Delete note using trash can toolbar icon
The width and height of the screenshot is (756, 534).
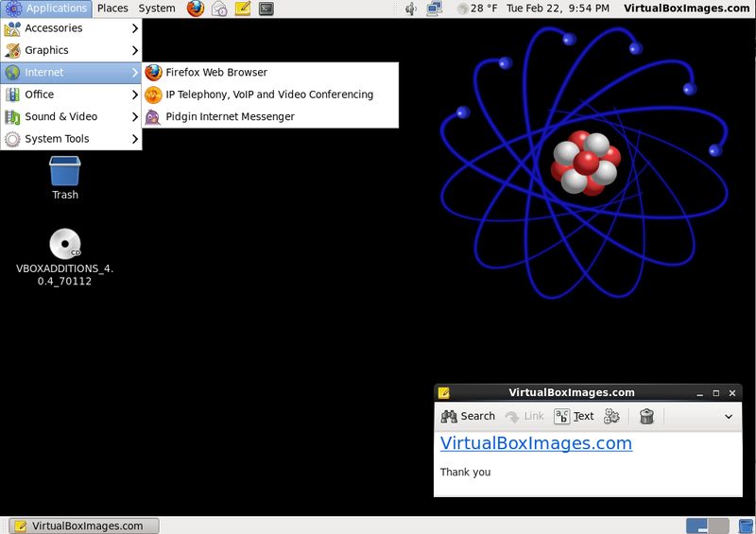tap(646, 416)
